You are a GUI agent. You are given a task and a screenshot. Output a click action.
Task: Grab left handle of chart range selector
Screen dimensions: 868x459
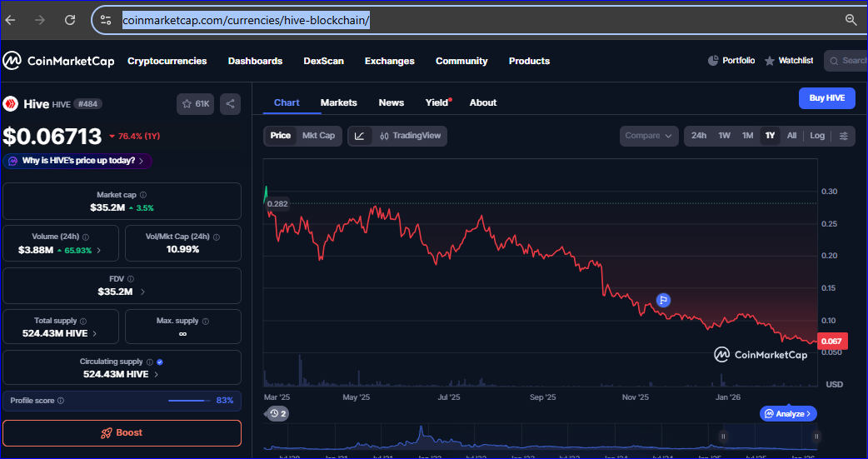pos(723,437)
